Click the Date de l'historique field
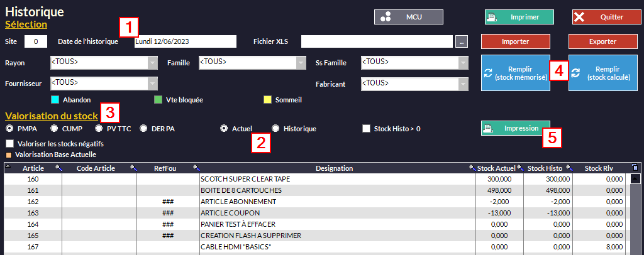The image size is (644, 255). [185, 41]
